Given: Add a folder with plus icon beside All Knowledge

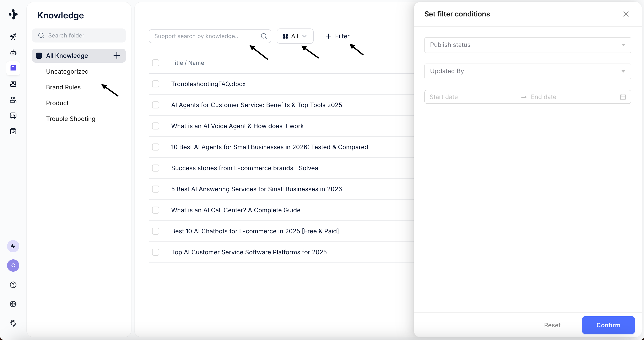Looking at the screenshot, I should pyautogui.click(x=117, y=55).
